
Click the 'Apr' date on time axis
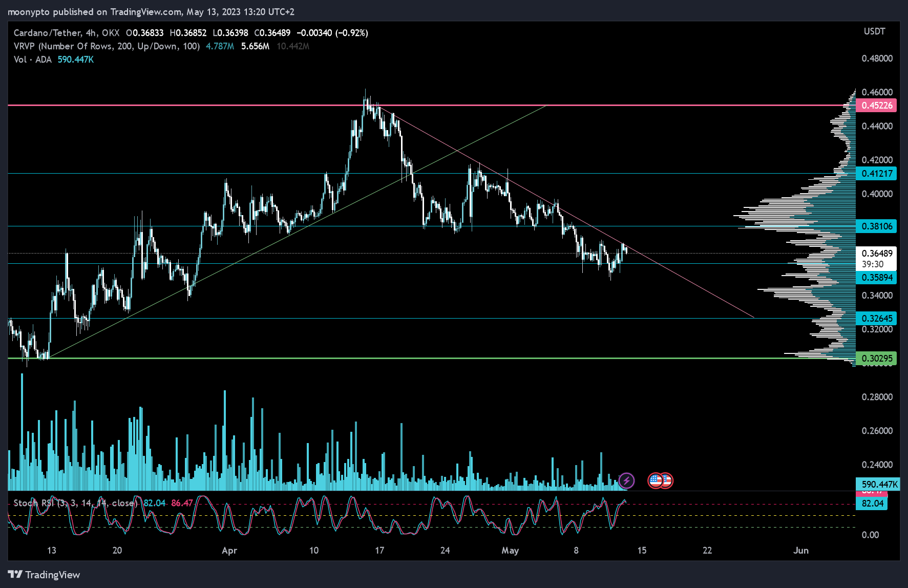(229, 551)
